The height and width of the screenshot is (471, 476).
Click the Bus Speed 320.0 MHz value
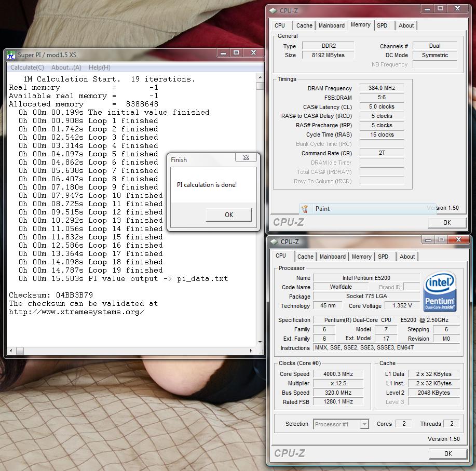pyautogui.click(x=338, y=393)
